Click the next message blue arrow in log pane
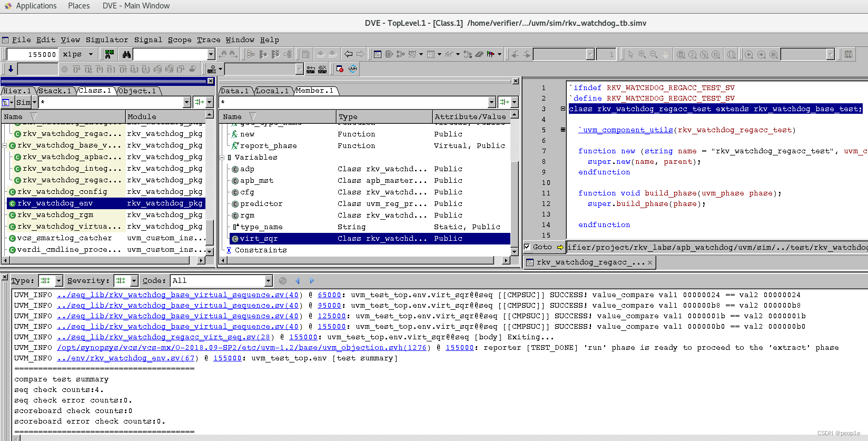Screen dimensions: 868x441 [312, 281]
